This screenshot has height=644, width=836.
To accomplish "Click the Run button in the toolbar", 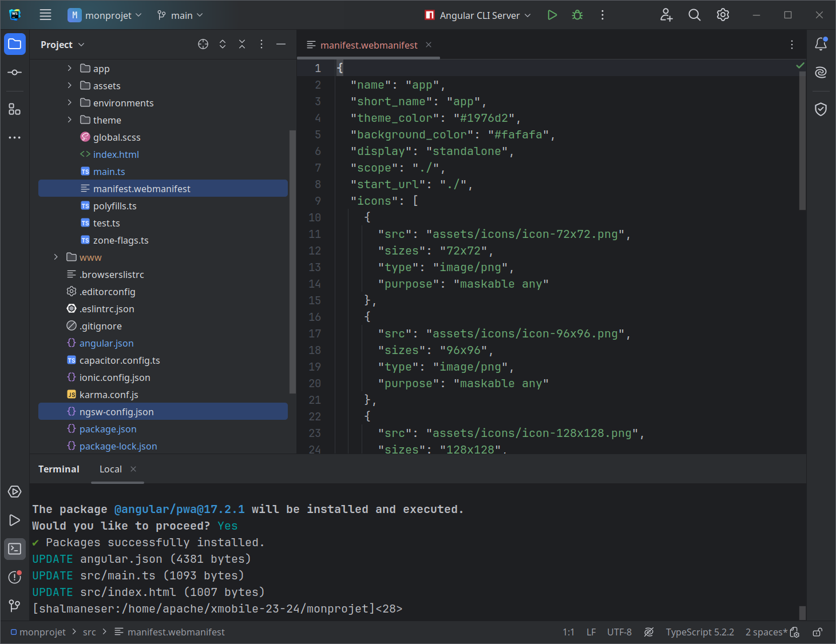I will point(552,15).
